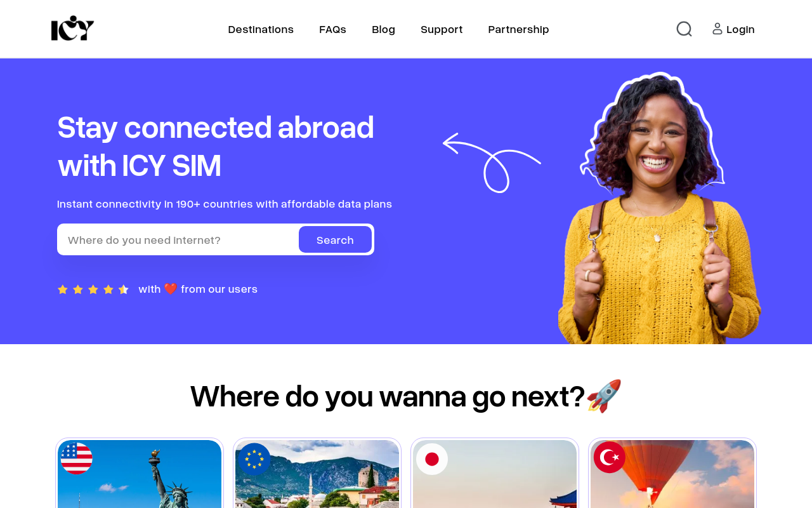The height and width of the screenshot is (508, 812).
Task: Open the FAQs page
Action: 332,29
